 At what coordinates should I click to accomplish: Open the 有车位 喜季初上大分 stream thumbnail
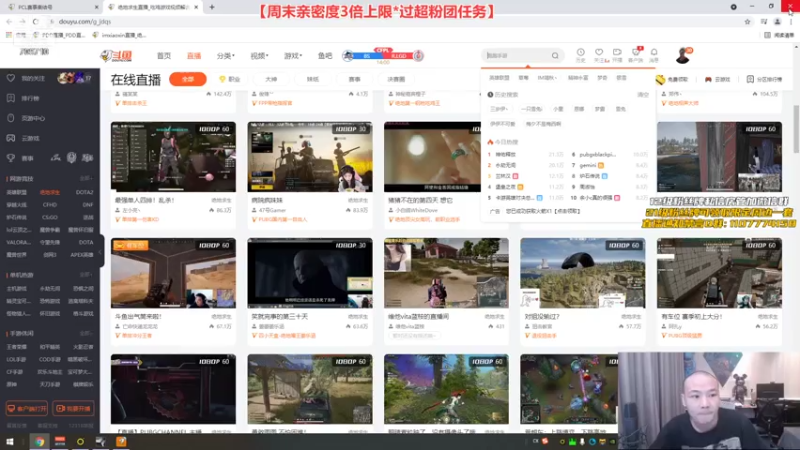[719, 273]
